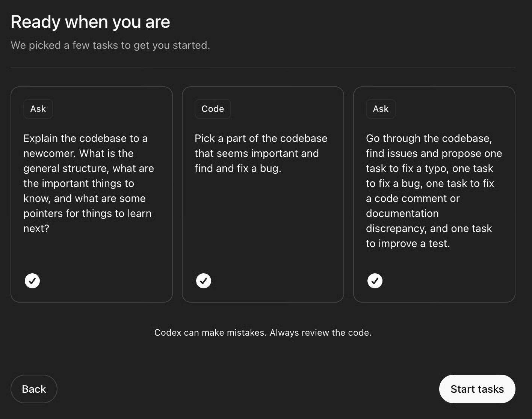Image resolution: width=532 pixels, height=419 pixels.
Task: Click the checkmark circle icon on the right card
Action: point(375,280)
